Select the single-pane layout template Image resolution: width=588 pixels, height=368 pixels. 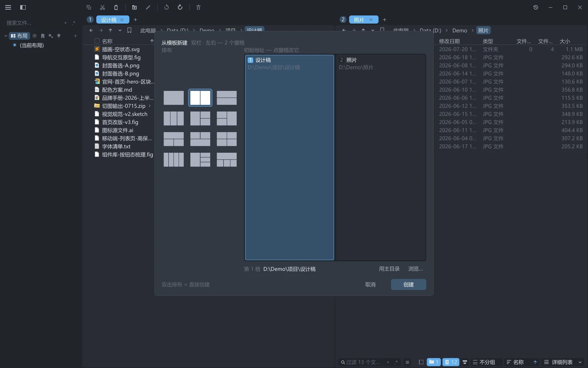click(173, 98)
